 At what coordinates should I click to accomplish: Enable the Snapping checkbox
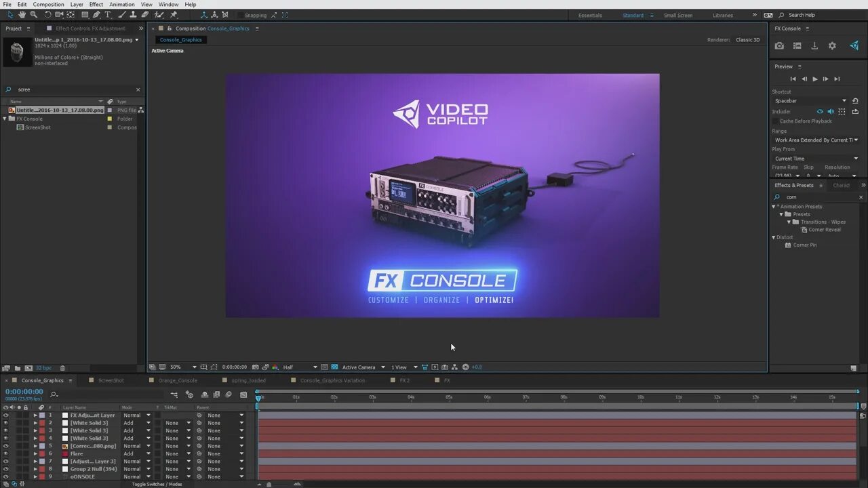pos(240,15)
